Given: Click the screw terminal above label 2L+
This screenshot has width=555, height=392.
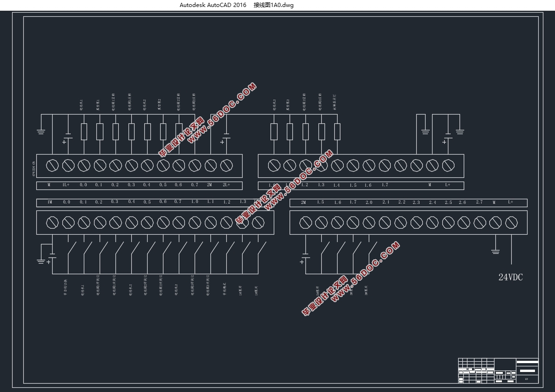Looking at the screenshot, I should click(226, 165).
